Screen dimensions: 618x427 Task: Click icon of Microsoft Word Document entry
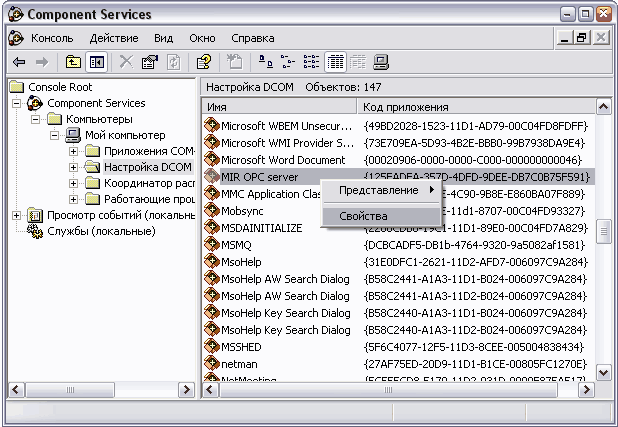[x=212, y=159]
